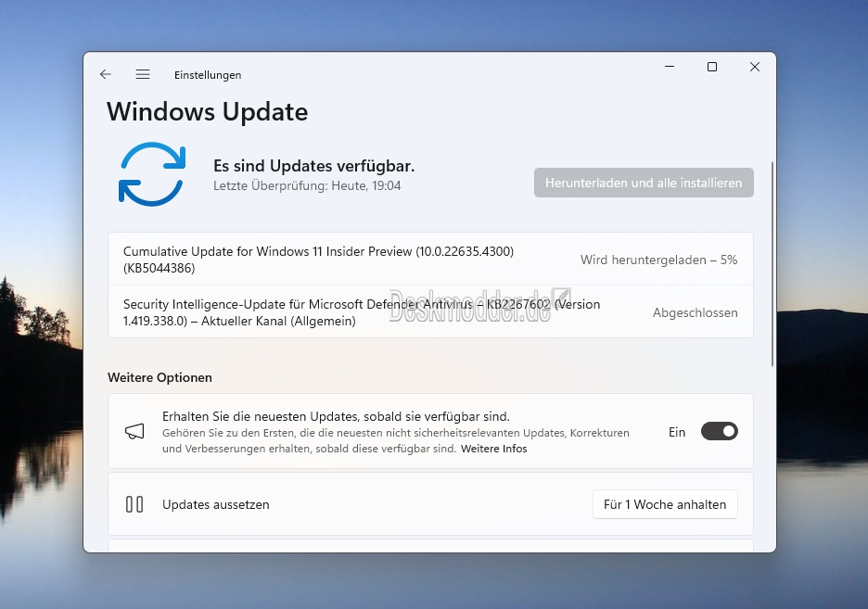
Task: Click the Abgeschlossen status text
Action: [x=696, y=312]
